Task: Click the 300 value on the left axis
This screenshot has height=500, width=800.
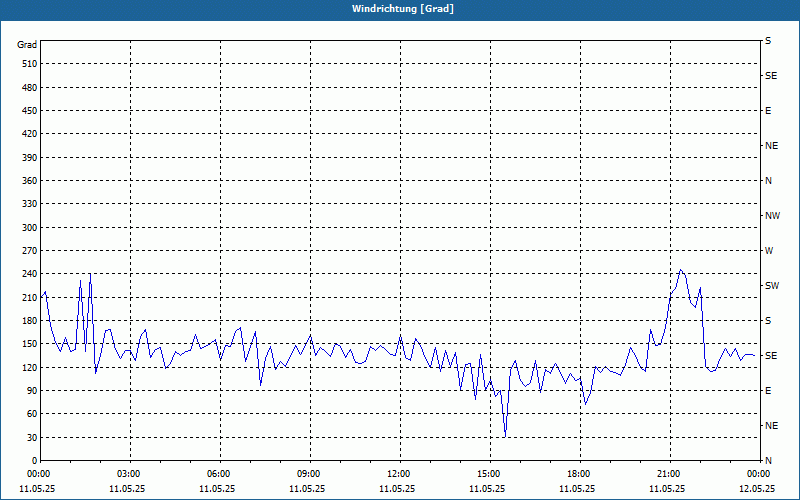Action: (x=30, y=228)
